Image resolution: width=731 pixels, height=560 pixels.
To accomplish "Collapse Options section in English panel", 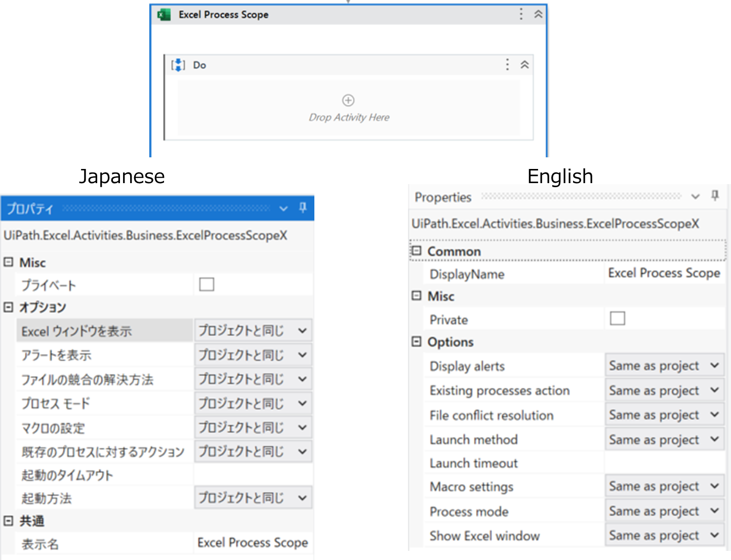I will pyautogui.click(x=416, y=342).
